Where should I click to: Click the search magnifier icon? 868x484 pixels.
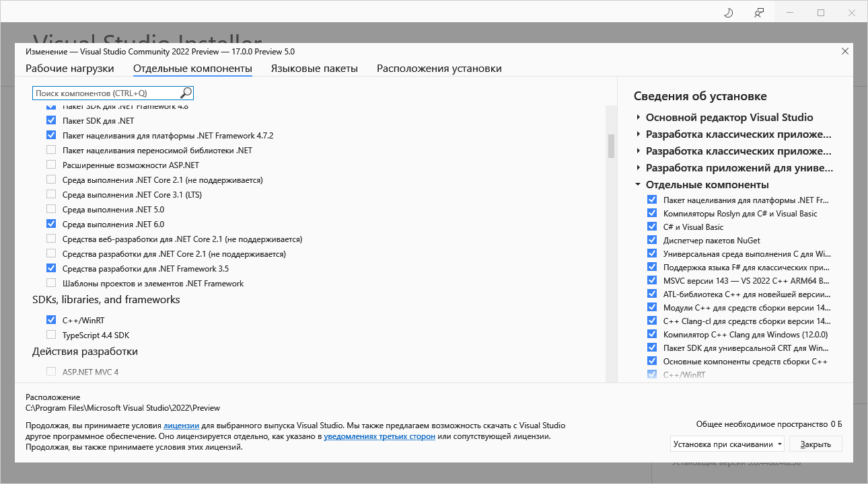185,92
